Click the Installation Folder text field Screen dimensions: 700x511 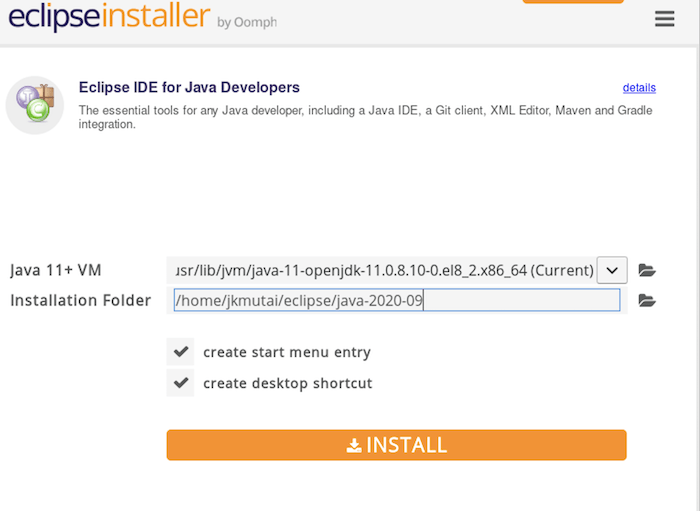[x=397, y=300]
